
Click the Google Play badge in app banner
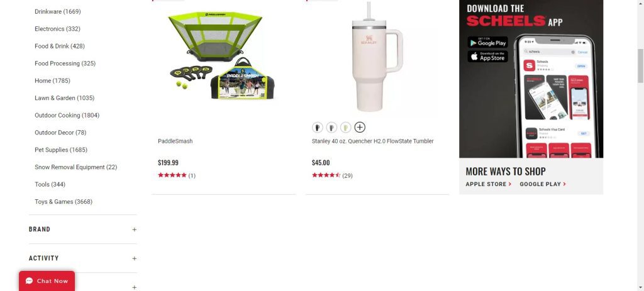point(487,42)
